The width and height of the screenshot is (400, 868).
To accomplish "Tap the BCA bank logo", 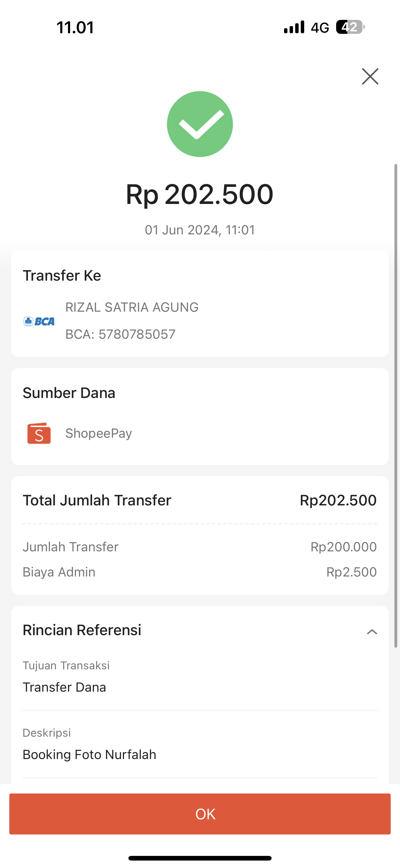I will point(39,321).
